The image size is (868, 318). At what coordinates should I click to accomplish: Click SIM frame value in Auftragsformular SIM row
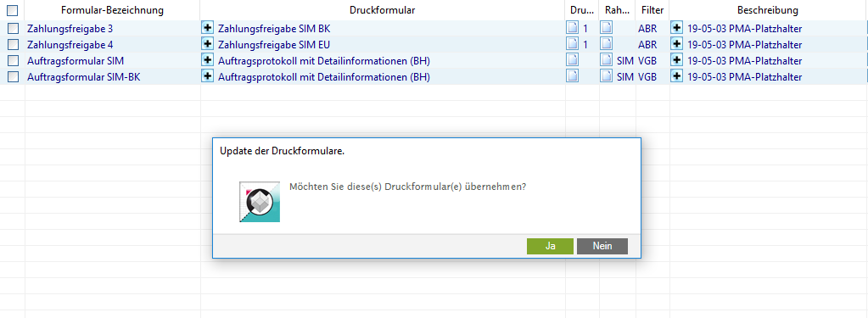click(x=625, y=61)
